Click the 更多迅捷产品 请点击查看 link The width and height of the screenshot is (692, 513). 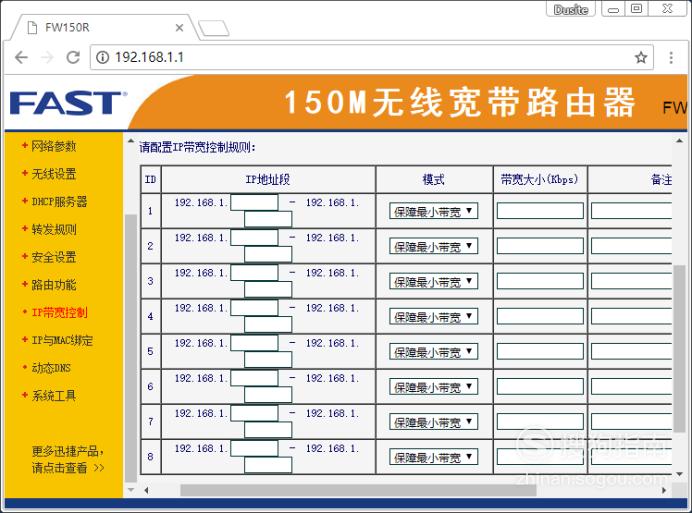pyautogui.click(x=68, y=460)
